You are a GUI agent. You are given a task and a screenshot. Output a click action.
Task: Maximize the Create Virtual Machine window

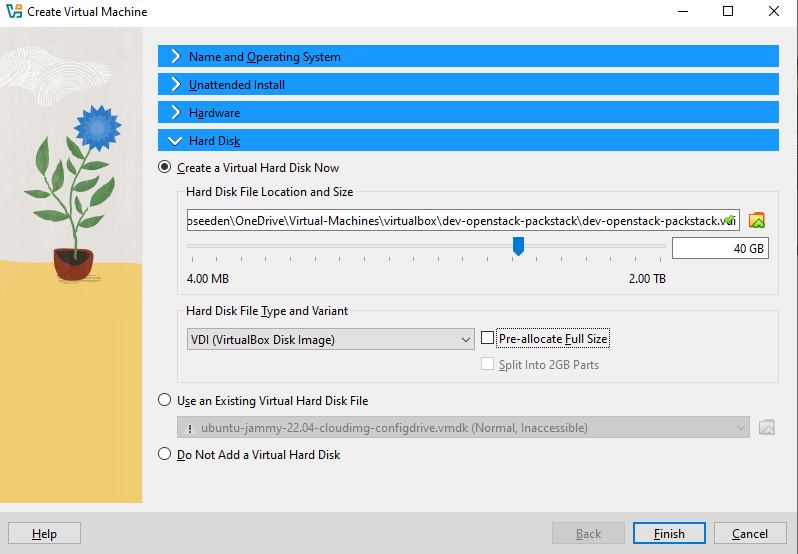click(728, 12)
